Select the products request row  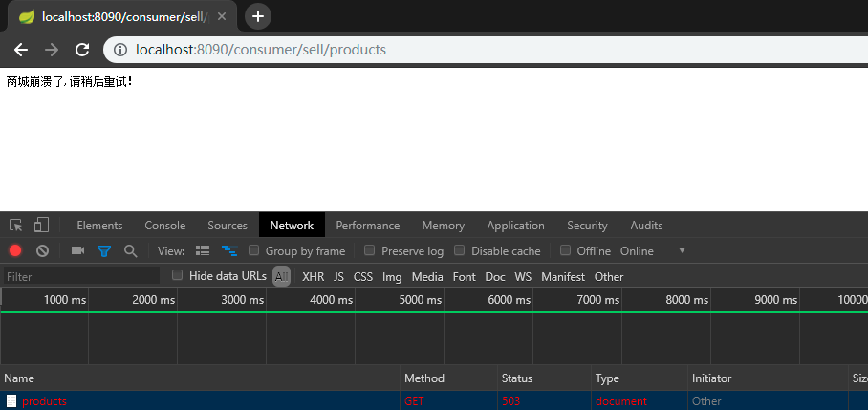[x=45, y=401]
